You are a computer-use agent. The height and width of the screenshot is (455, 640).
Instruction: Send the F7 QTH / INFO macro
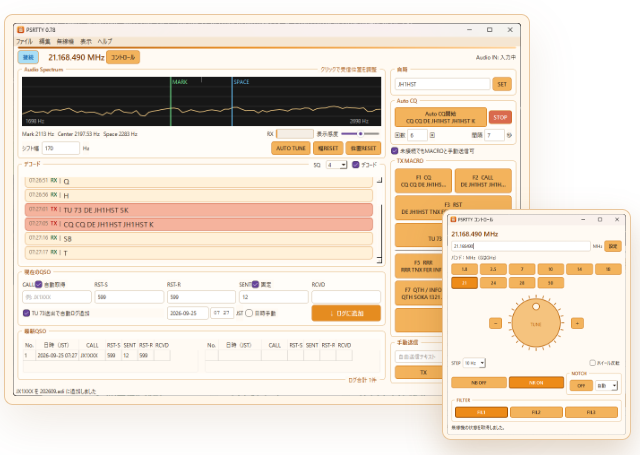point(419,293)
